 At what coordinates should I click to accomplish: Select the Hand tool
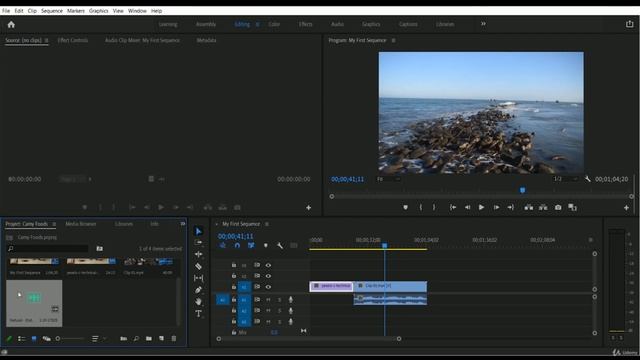tap(199, 302)
